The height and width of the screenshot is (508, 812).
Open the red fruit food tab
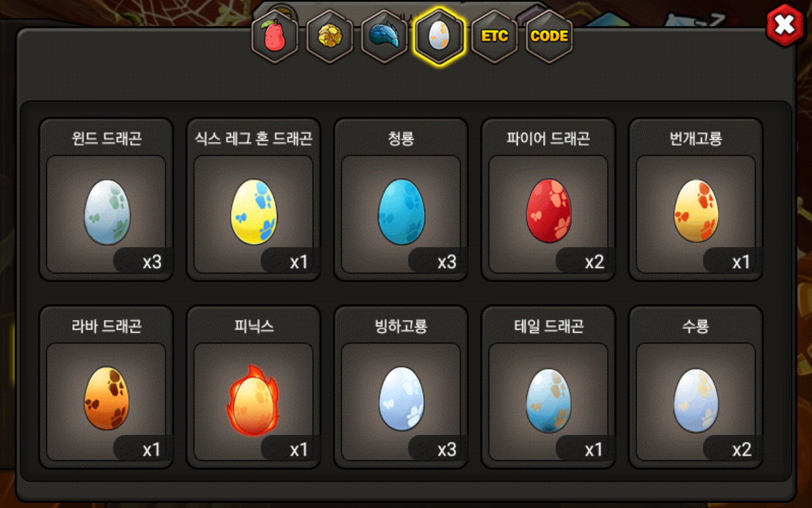275,37
